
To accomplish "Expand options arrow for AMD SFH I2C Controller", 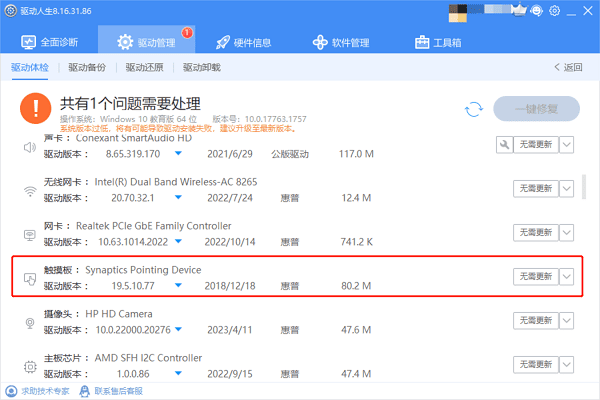I will (566, 365).
